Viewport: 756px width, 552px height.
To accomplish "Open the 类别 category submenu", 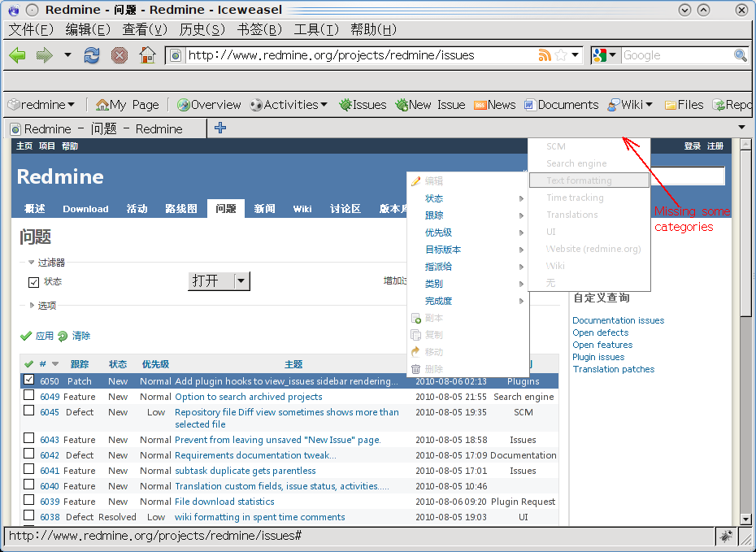I will click(x=468, y=284).
